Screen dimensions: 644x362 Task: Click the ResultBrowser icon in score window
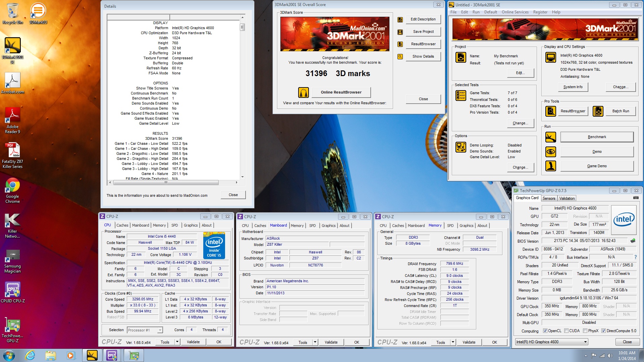[x=400, y=44]
